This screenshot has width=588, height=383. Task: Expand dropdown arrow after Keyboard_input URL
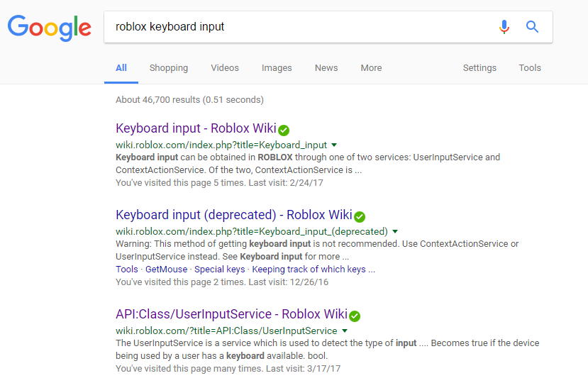click(335, 145)
